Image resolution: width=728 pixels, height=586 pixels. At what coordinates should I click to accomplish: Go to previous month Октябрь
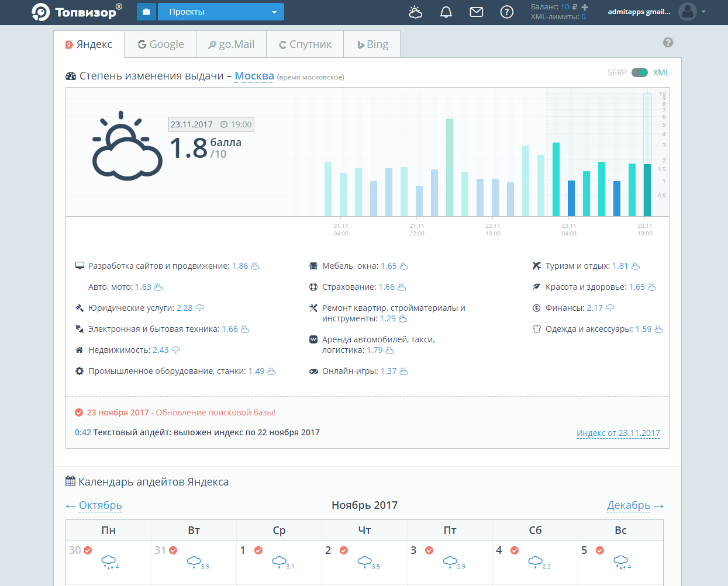coord(100,505)
